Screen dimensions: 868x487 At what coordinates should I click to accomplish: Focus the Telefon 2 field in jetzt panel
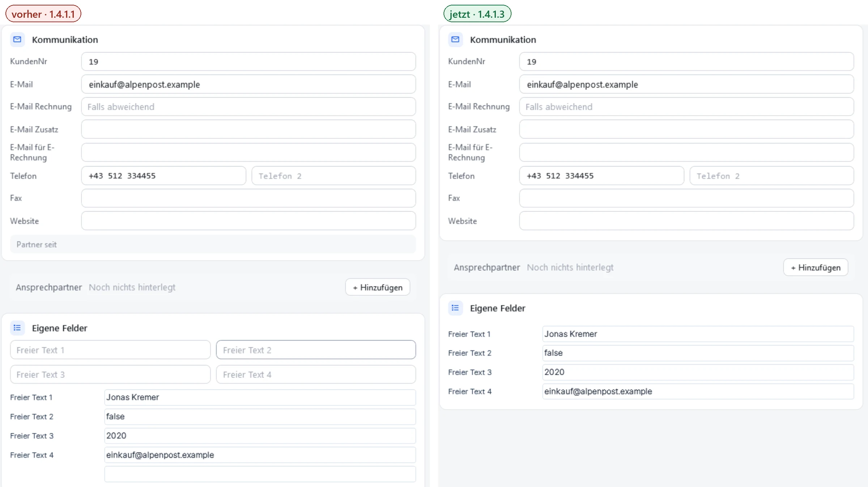(772, 176)
